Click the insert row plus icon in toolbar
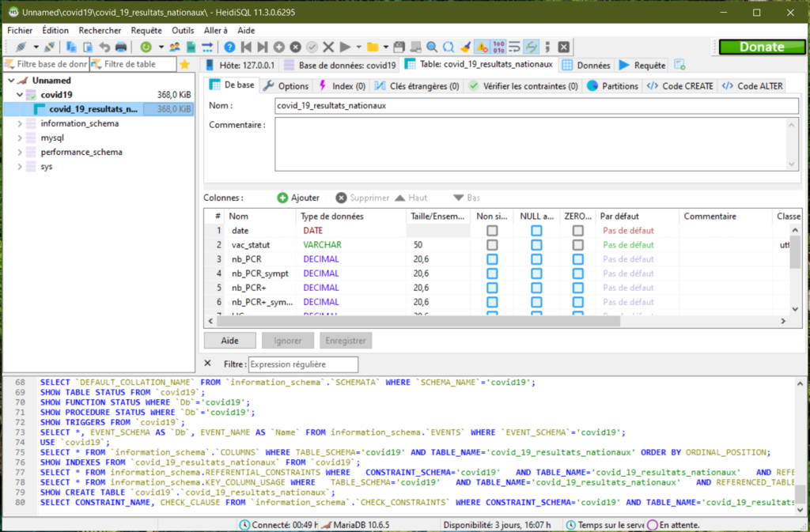The width and height of the screenshot is (810, 532). (279, 47)
